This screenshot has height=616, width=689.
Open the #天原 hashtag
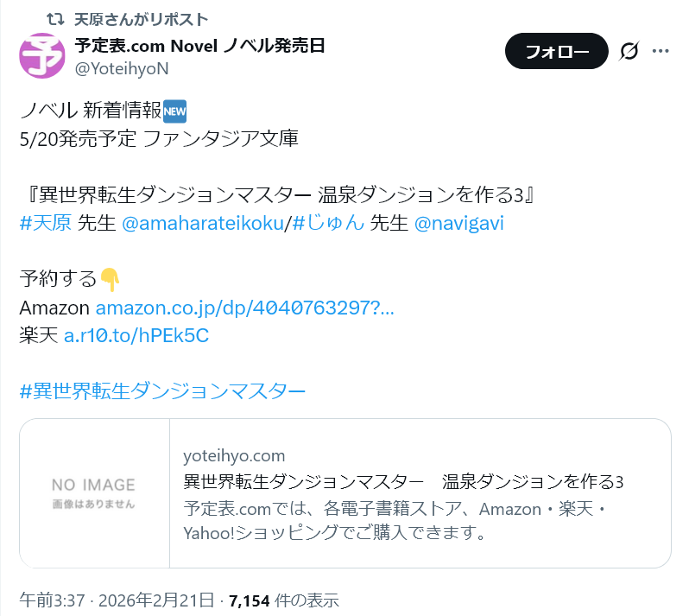tap(45, 223)
